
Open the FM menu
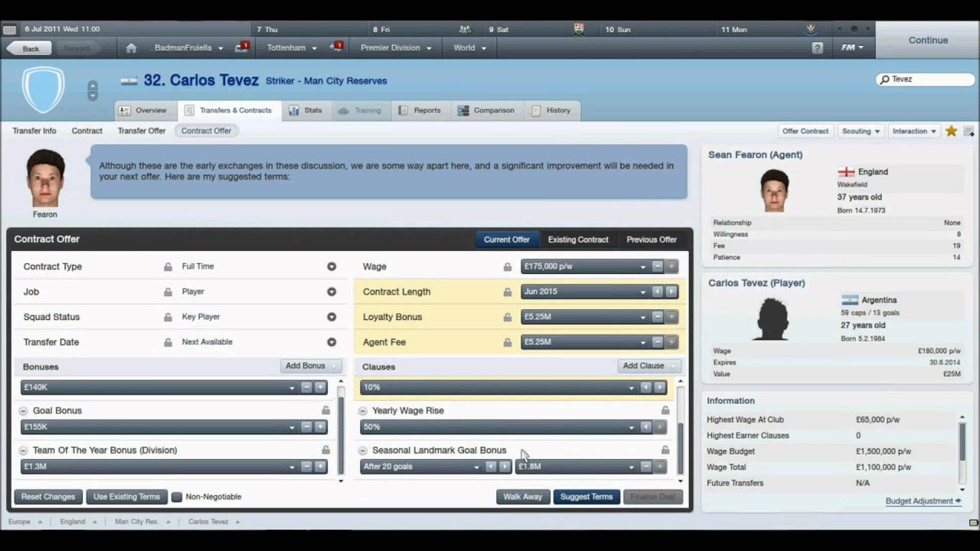[852, 47]
